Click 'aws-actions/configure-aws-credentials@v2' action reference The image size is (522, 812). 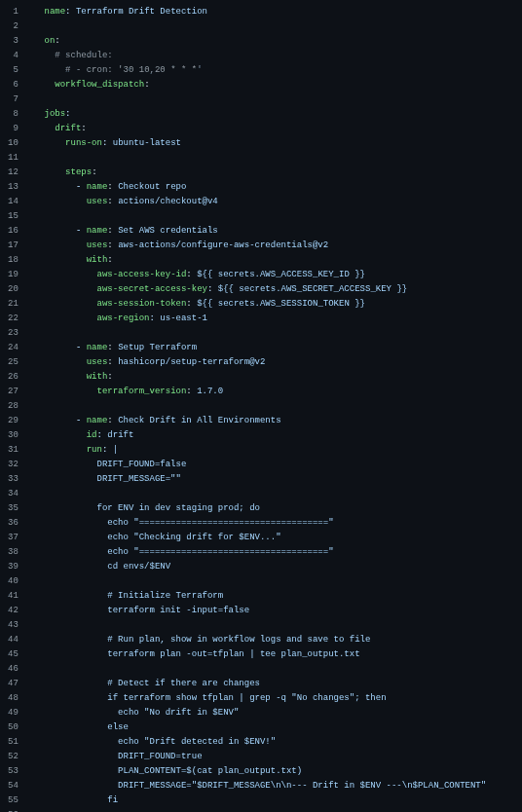pos(223,244)
